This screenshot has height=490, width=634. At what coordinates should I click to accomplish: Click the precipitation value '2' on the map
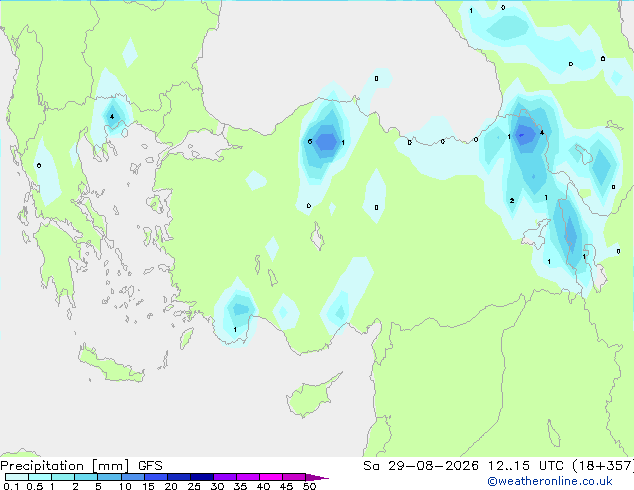pyautogui.click(x=512, y=201)
